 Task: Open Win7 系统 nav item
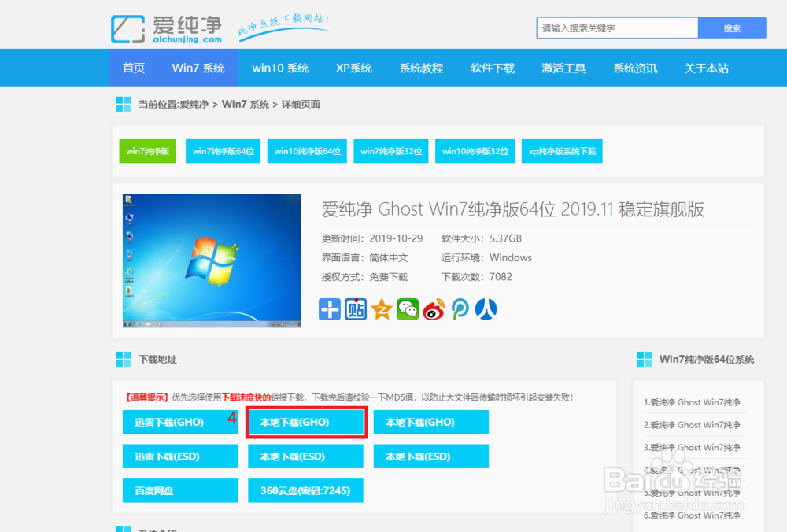(x=198, y=68)
